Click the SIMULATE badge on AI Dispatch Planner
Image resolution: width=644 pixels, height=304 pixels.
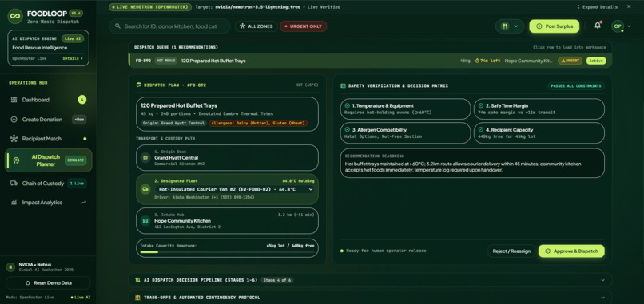[x=76, y=160]
